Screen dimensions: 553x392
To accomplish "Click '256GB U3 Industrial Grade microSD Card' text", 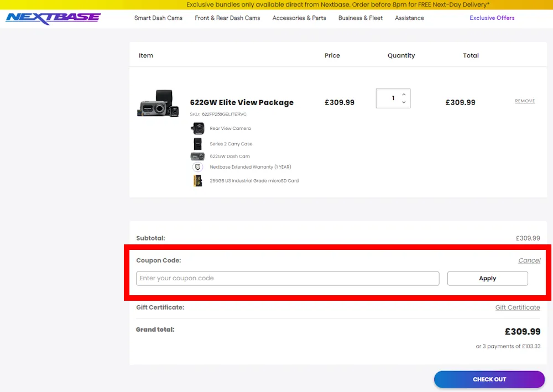I will [254, 180].
